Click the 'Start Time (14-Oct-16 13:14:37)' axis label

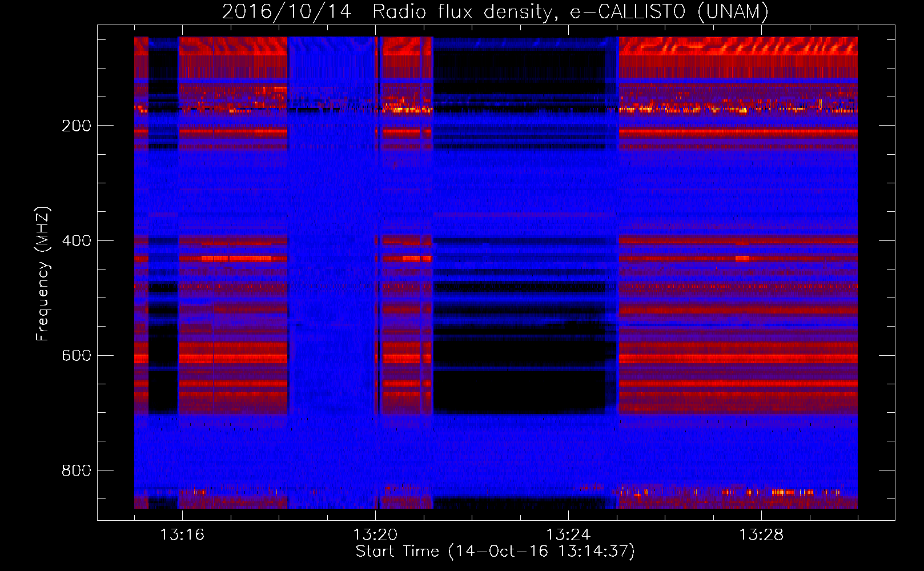[495, 552]
